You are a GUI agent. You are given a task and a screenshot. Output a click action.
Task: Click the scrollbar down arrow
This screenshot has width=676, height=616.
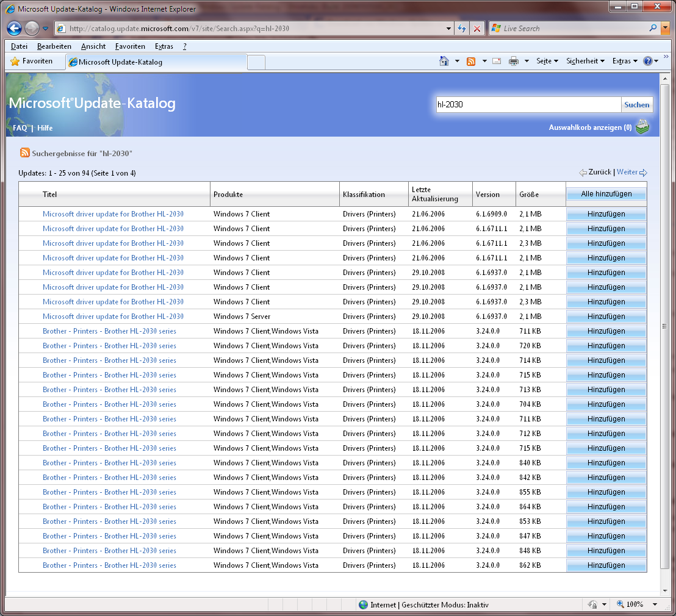click(x=664, y=590)
